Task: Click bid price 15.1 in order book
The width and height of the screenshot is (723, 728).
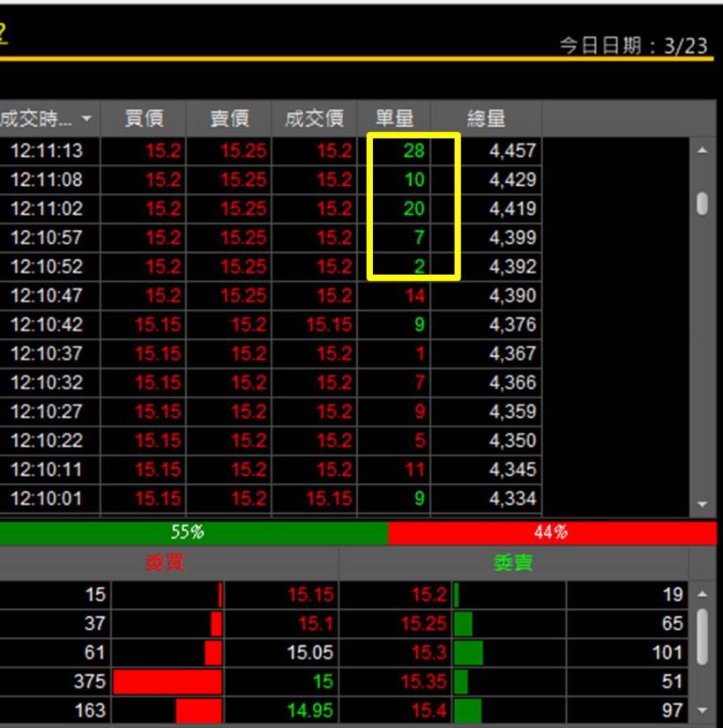Action: [x=316, y=623]
